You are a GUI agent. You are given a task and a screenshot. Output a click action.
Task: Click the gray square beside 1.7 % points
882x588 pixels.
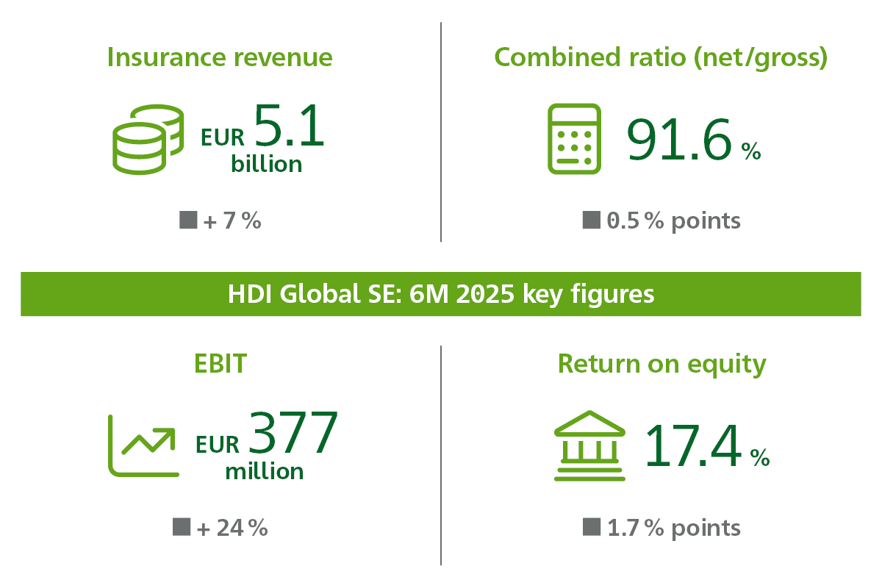point(592,527)
